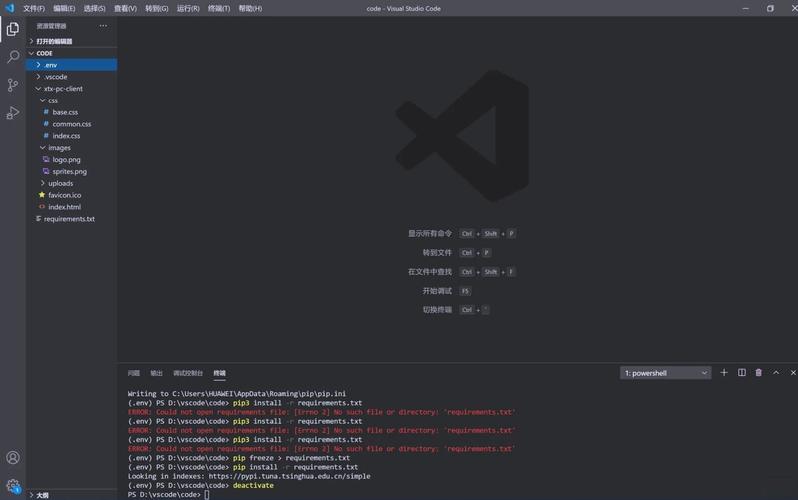Expand the 大纲 outline section
Image resolution: width=798 pixels, height=500 pixels.
point(42,495)
